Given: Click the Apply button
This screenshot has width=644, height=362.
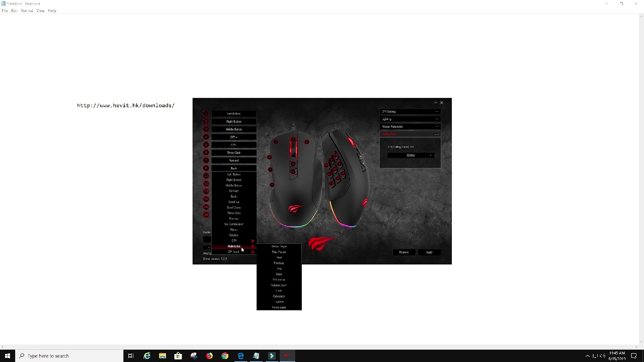Looking at the screenshot, I should click(x=429, y=252).
